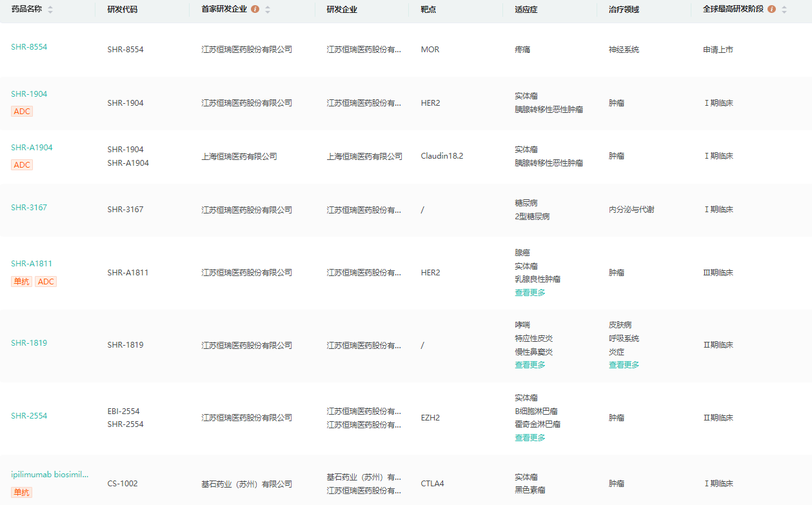Click Ⅲ期临床 stage for SHR-A1811
This screenshot has width=812, height=505.
[x=718, y=273]
